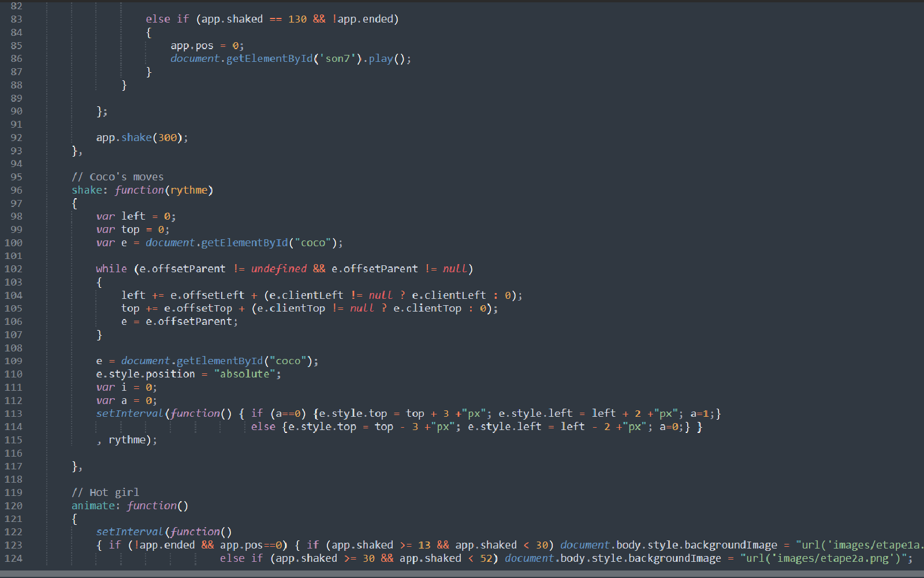Place cursor on the "absolute" string value

point(245,374)
